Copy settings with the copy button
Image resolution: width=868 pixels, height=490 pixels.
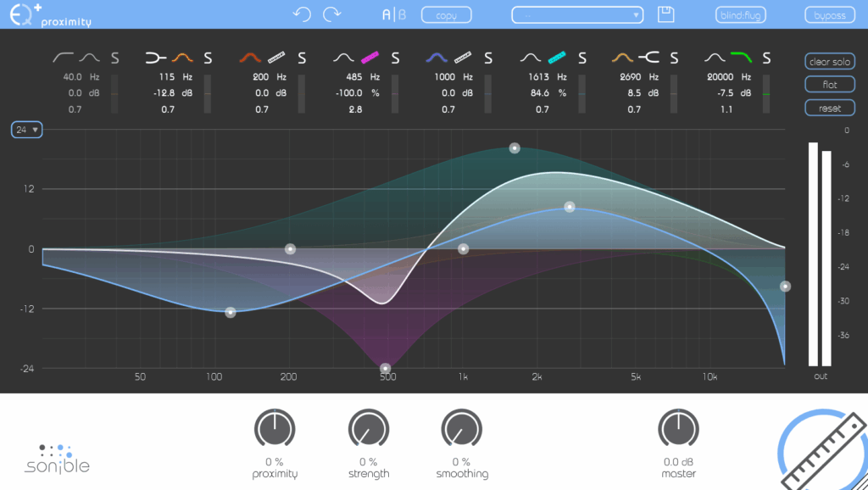point(446,15)
